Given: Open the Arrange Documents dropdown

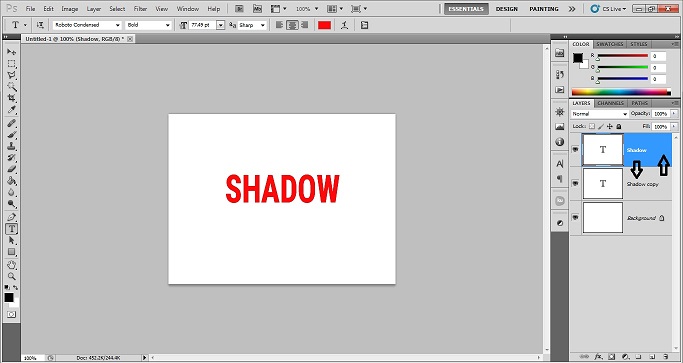Looking at the screenshot, I should 335,8.
